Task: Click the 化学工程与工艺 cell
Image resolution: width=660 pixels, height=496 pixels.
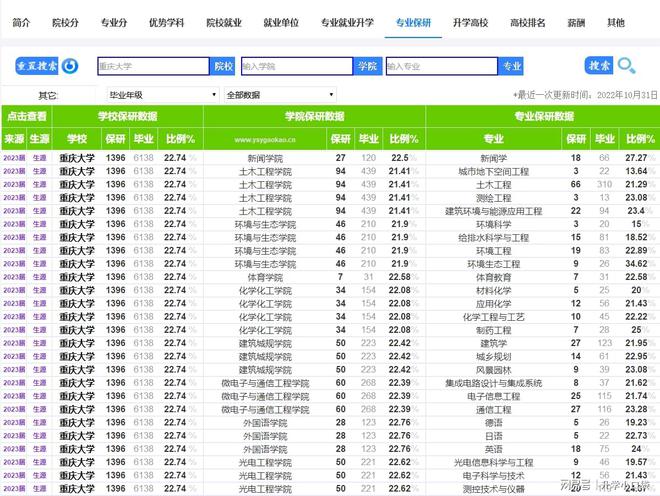Action: [493, 317]
